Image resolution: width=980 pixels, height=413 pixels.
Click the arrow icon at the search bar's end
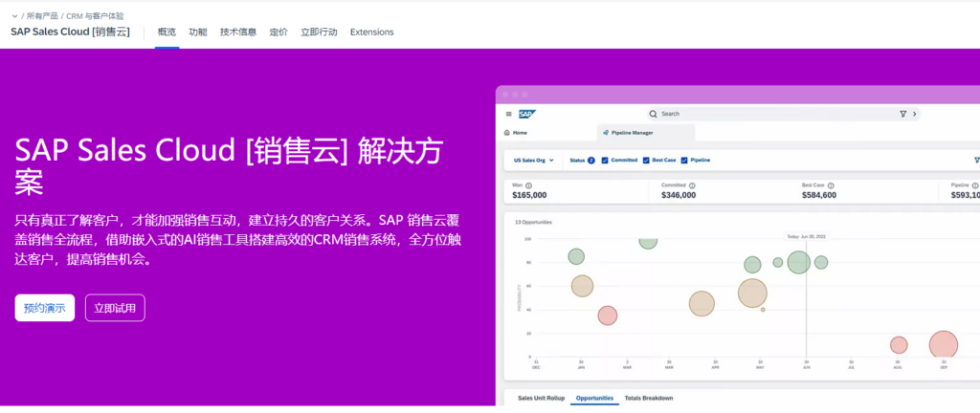tap(914, 114)
